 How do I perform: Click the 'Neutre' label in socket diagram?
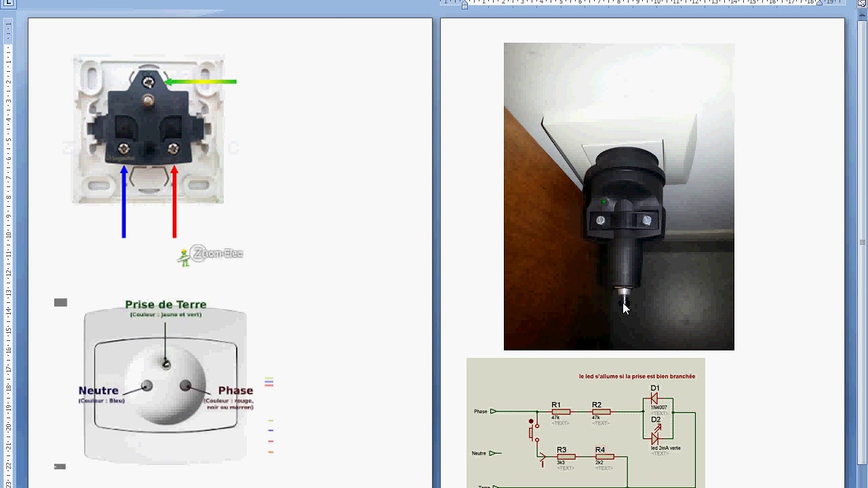[x=98, y=390]
